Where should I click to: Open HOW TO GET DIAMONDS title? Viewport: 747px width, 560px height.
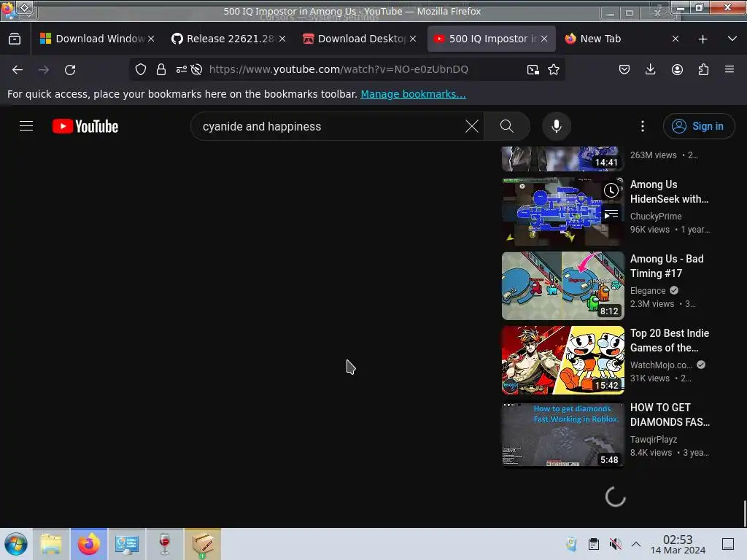coord(670,414)
